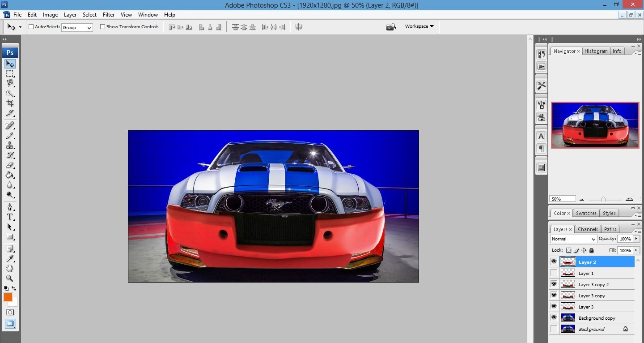
Task: Toggle lock all for layer
Action: tap(592, 250)
